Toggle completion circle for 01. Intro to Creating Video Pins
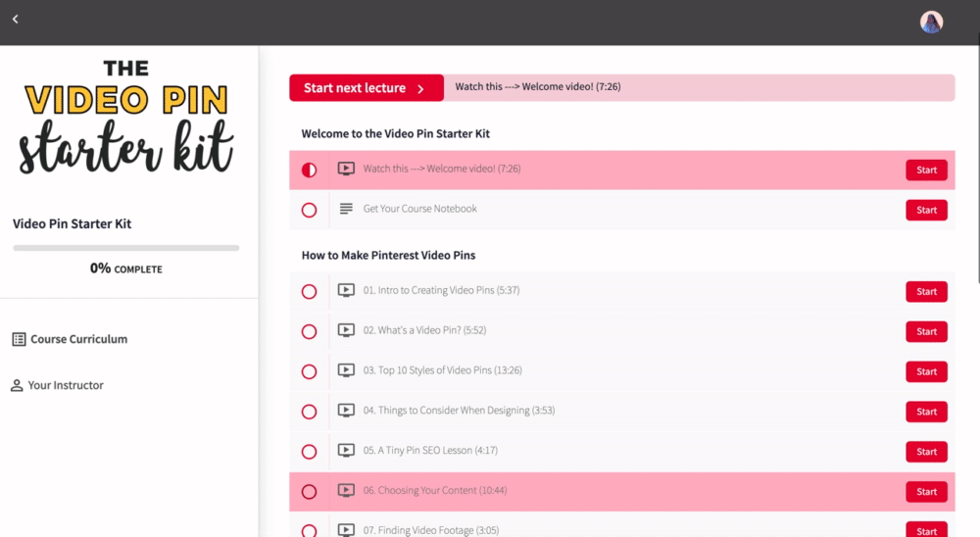 pyautogui.click(x=309, y=291)
